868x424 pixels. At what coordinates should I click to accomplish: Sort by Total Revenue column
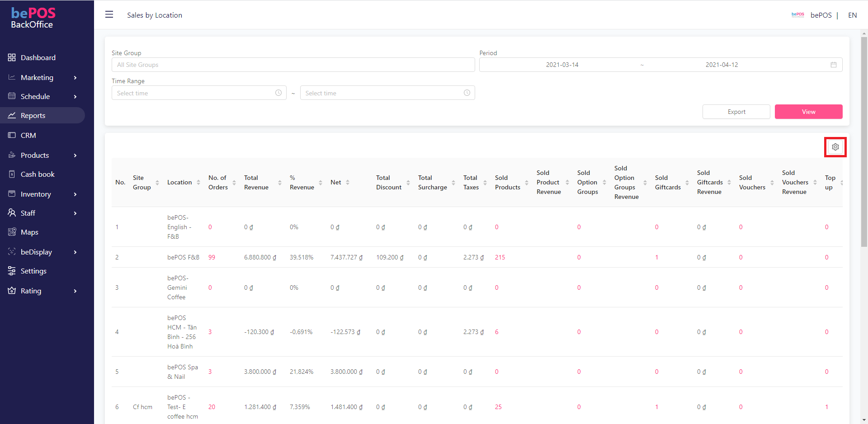tap(280, 183)
